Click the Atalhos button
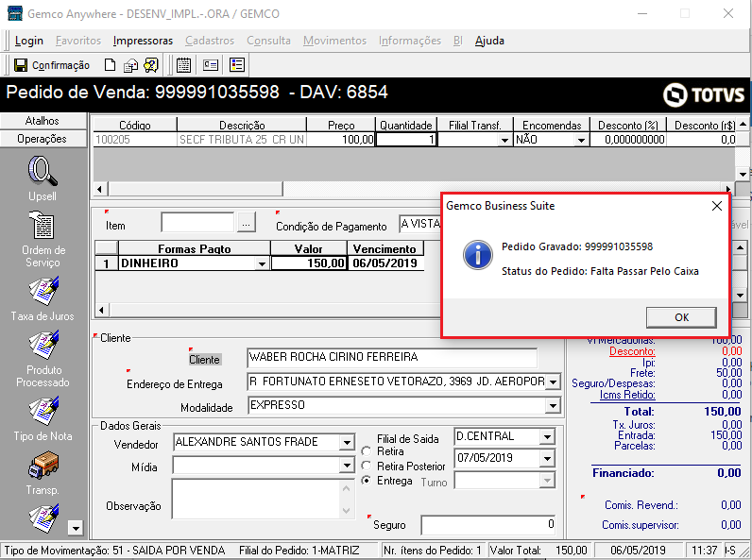This screenshot has width=752, height=560. coord(43,121)
